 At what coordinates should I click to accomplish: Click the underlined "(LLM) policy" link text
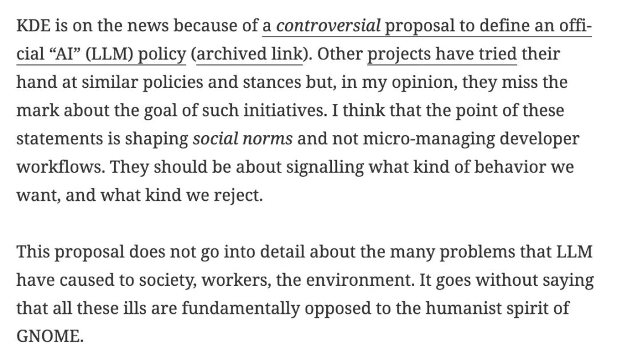tap(135, 54)
